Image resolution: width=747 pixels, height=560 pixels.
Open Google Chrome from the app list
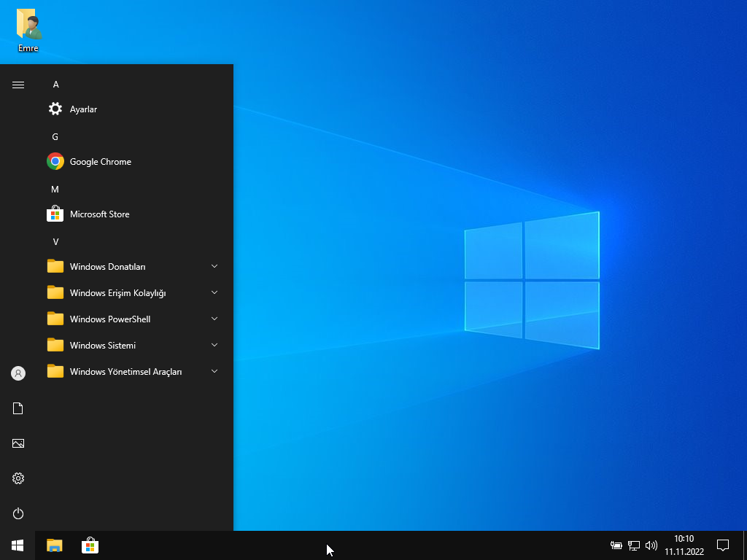coord(100,161)
